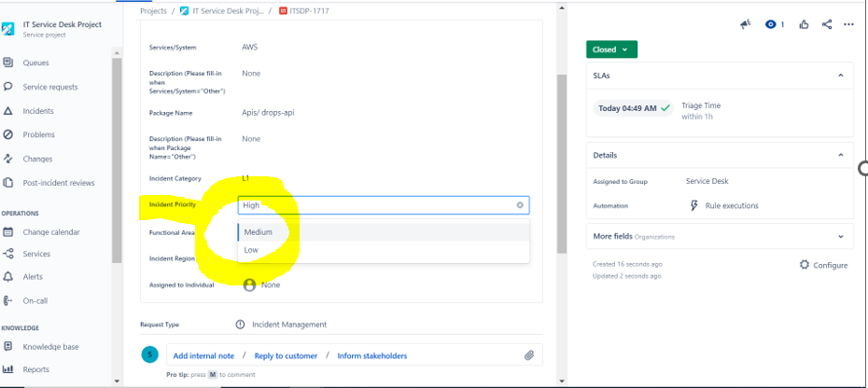Image resolution: width=868 pixels, height=388 pixels.
Task: Click the Alerts bell icon
Action: click(x=7, y=276)
